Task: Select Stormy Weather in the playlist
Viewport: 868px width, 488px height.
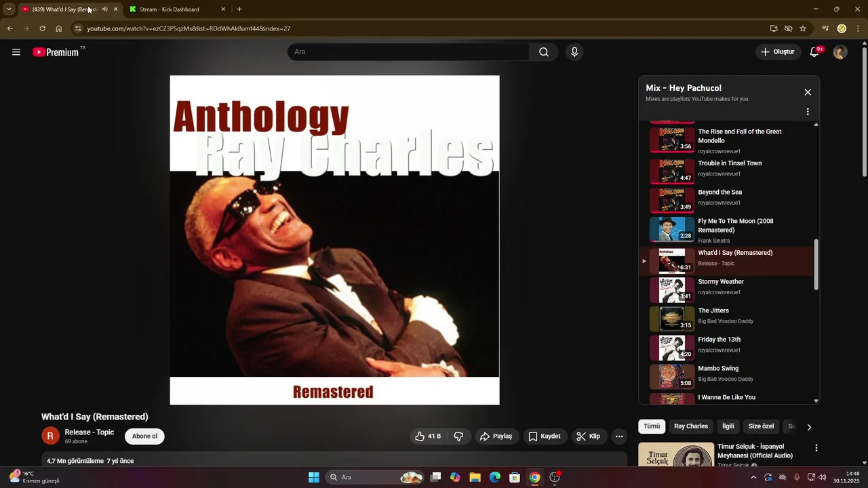Action: coord(727,289)
